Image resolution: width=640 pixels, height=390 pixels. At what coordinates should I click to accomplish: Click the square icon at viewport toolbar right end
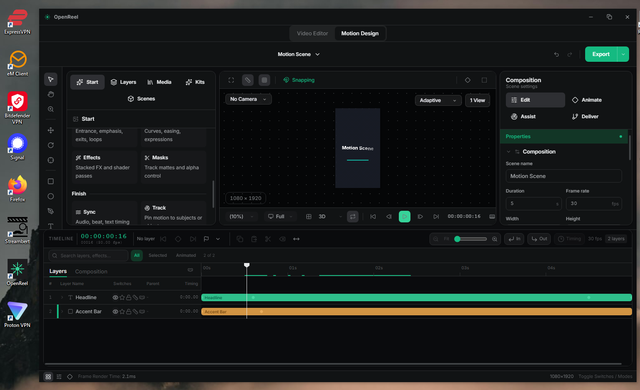tap(484, 80)
